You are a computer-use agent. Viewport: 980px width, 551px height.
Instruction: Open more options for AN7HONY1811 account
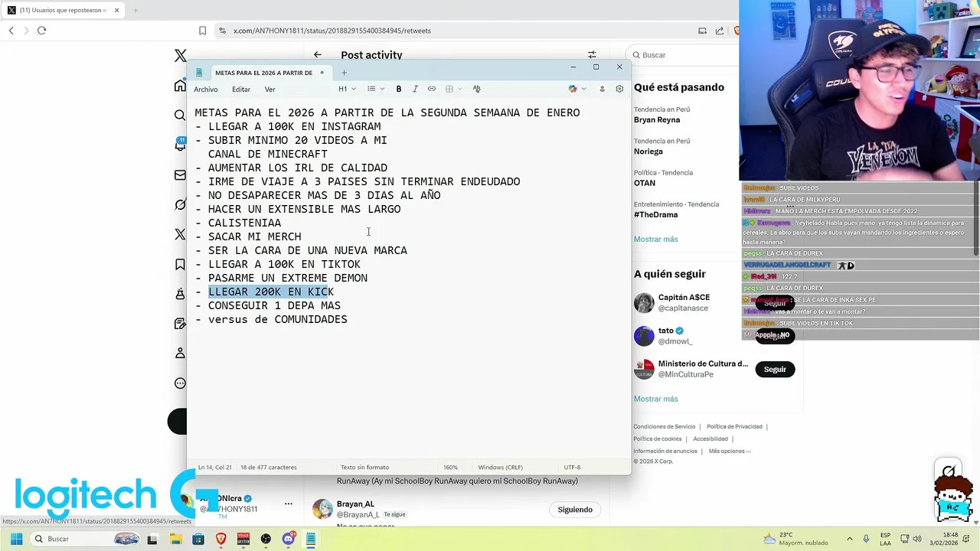(289, 504)
